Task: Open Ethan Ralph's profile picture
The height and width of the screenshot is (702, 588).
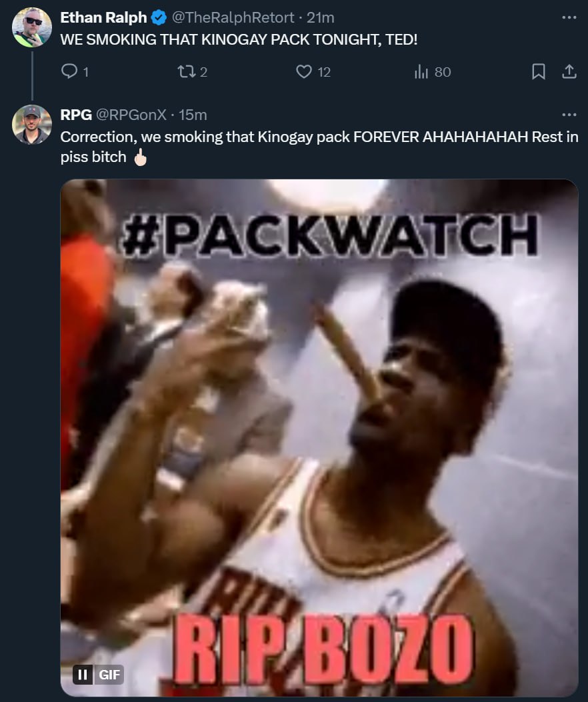Action: pos(32,27)
